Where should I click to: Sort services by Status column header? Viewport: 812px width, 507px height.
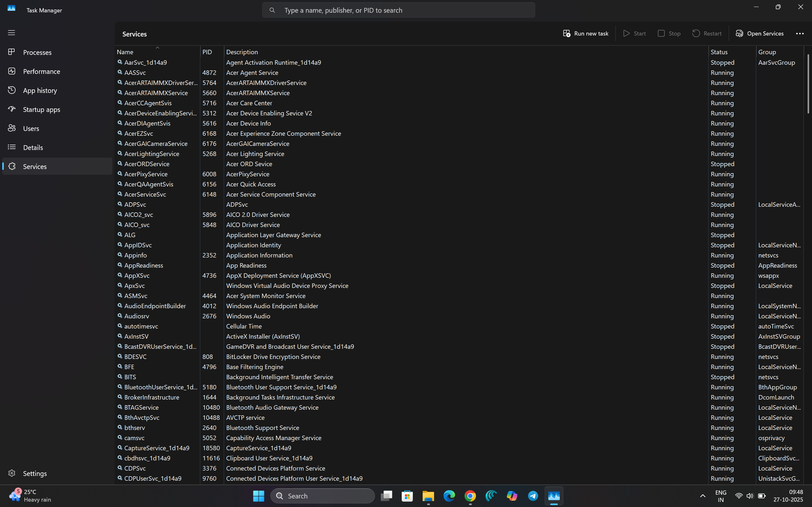coord(719,52)
